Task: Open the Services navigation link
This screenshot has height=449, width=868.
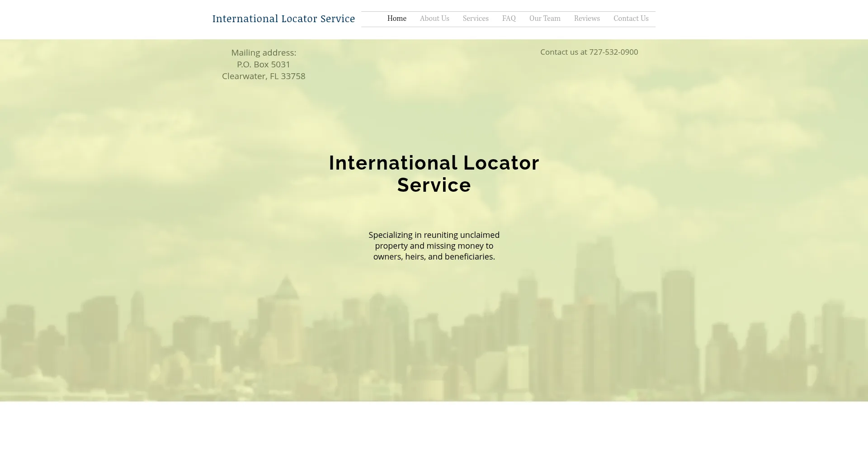Action: 475,19
